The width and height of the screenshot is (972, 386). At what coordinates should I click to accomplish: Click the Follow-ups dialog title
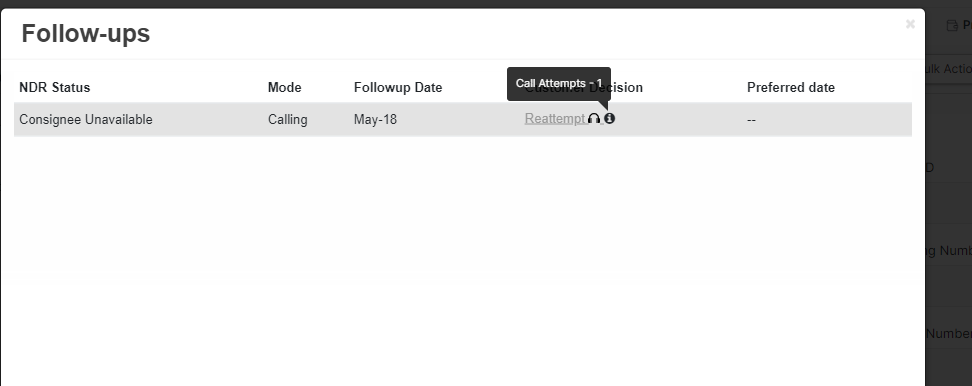86,33
